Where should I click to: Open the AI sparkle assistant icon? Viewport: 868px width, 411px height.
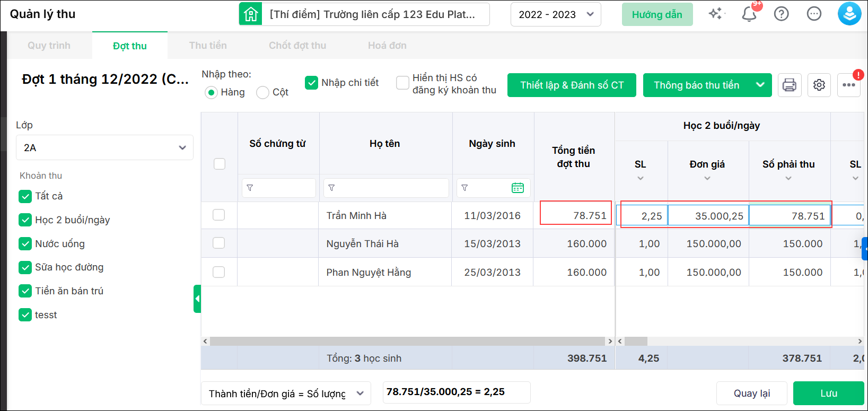coord(716,14)
